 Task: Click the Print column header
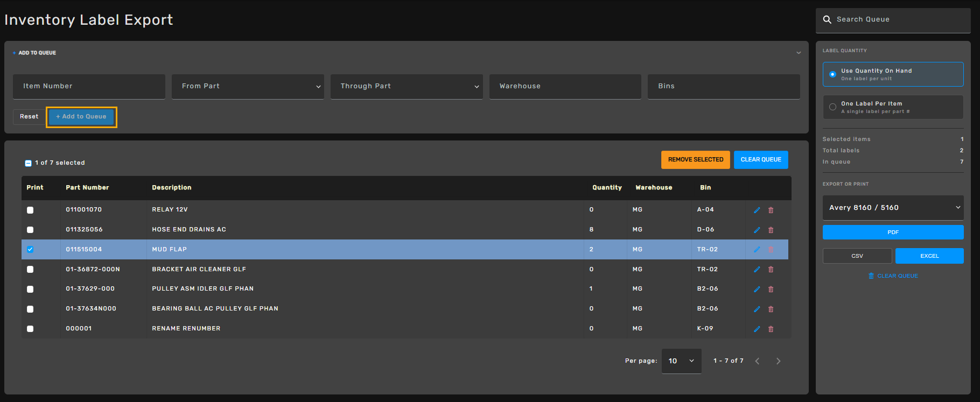35,188
